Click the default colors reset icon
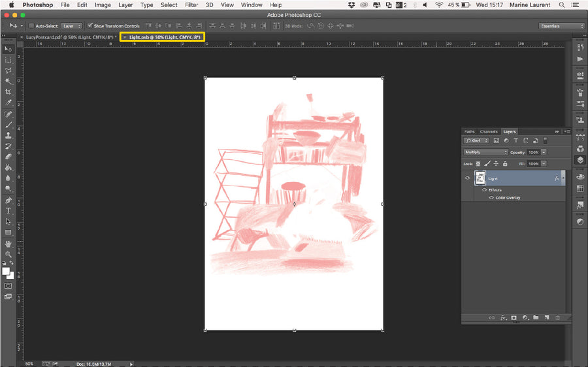Image resolution: width=588 pixels, height=367 pixels. tap(4, 263)
